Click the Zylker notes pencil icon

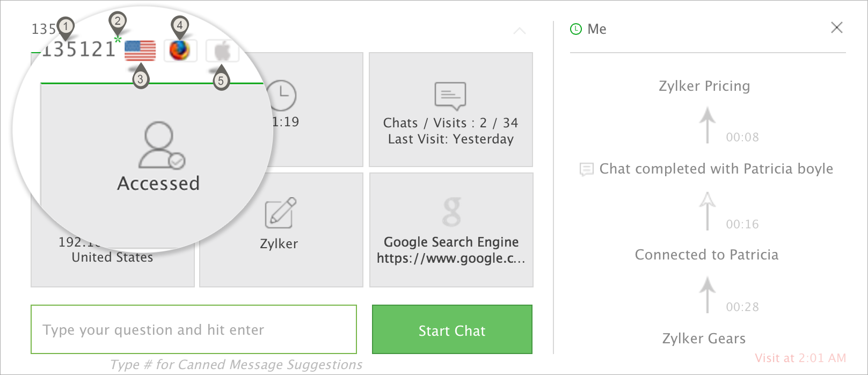click(x=280, y=213)
